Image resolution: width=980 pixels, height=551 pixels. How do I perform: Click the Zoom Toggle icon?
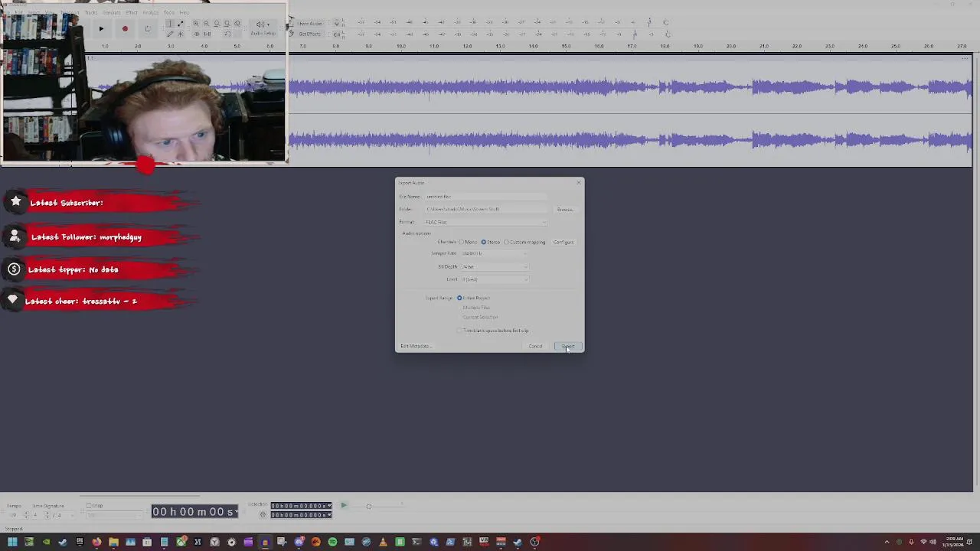[x=237, y=24]
